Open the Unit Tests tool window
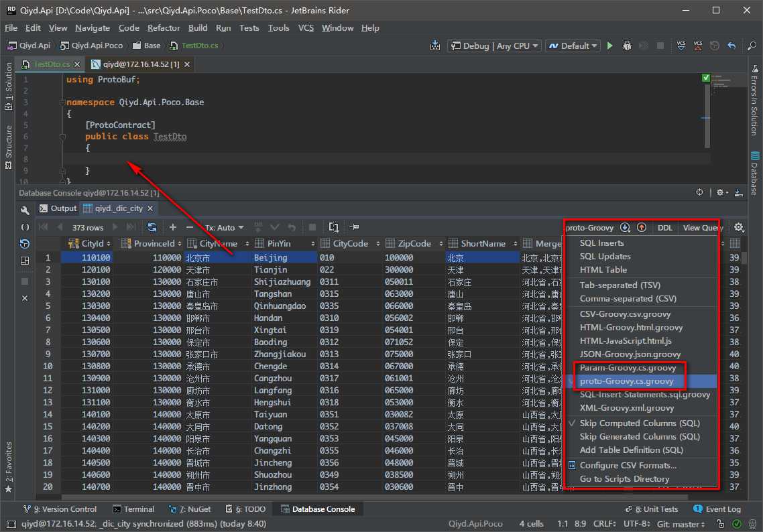The image size is (763, 532). [x=652, y=509]
